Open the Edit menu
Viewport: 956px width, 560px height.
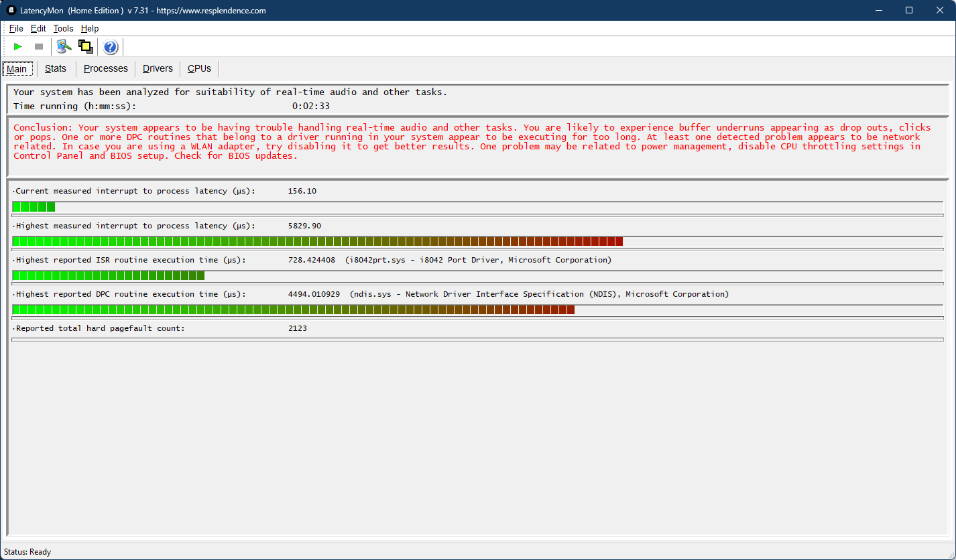(x=38, y=29)
